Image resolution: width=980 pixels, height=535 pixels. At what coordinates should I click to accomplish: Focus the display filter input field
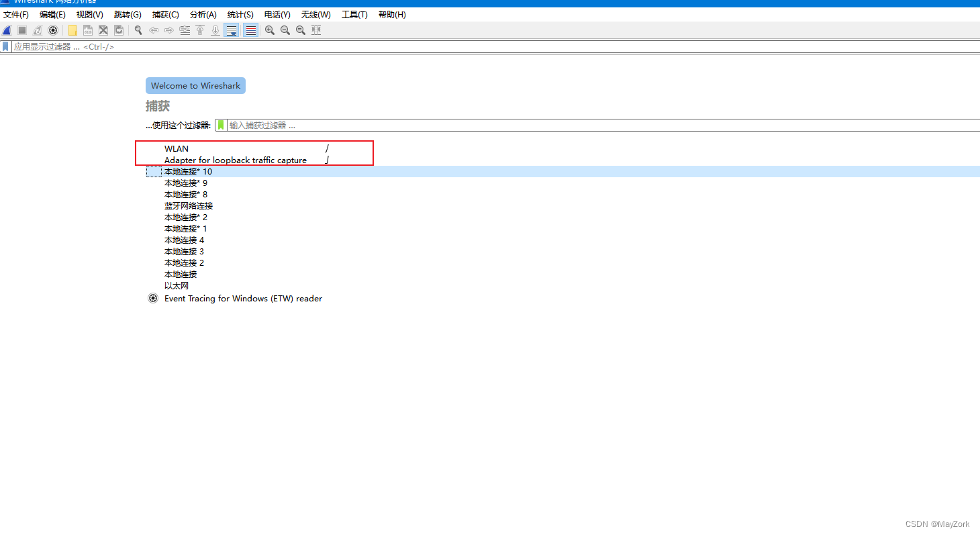tap(495, 47)
